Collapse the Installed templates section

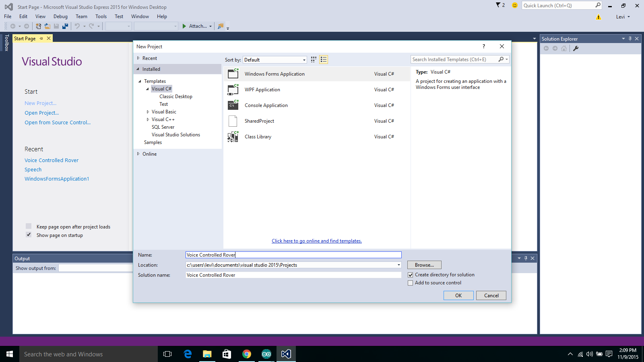[138, 69]
